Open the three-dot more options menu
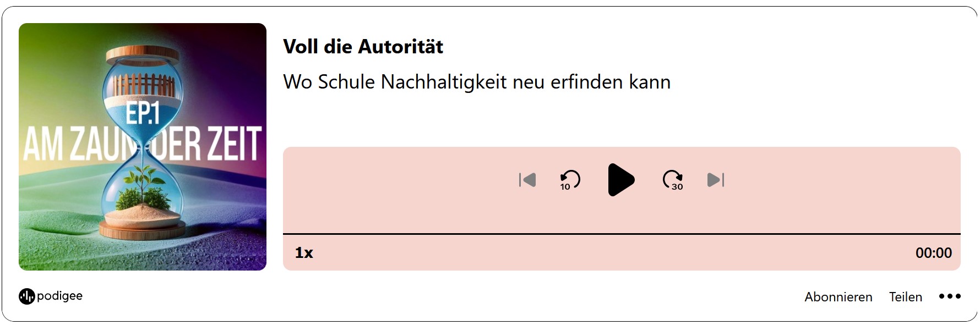The image size is (980, 325). (x=950, y=296)
